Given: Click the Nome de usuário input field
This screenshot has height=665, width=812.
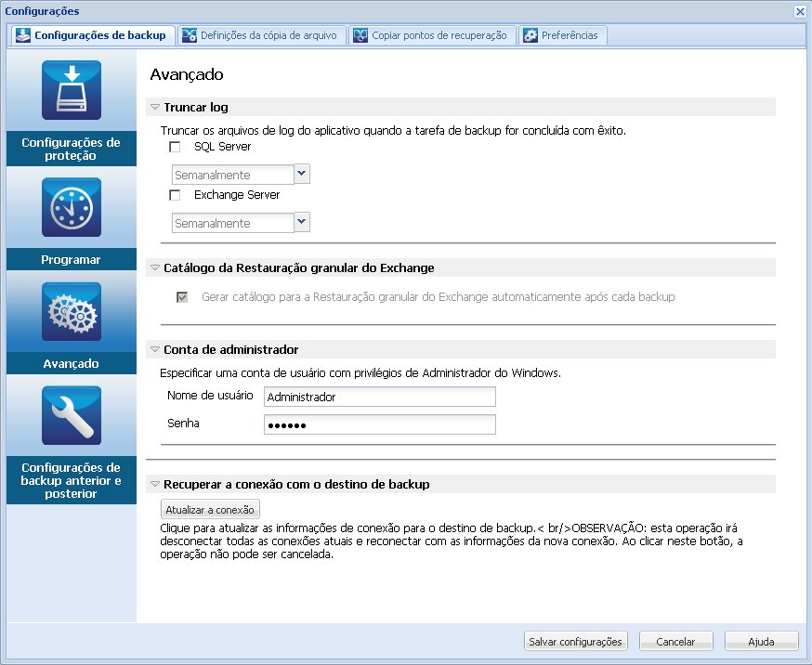Looking at the screenshot, I should [x=380, y=397].
